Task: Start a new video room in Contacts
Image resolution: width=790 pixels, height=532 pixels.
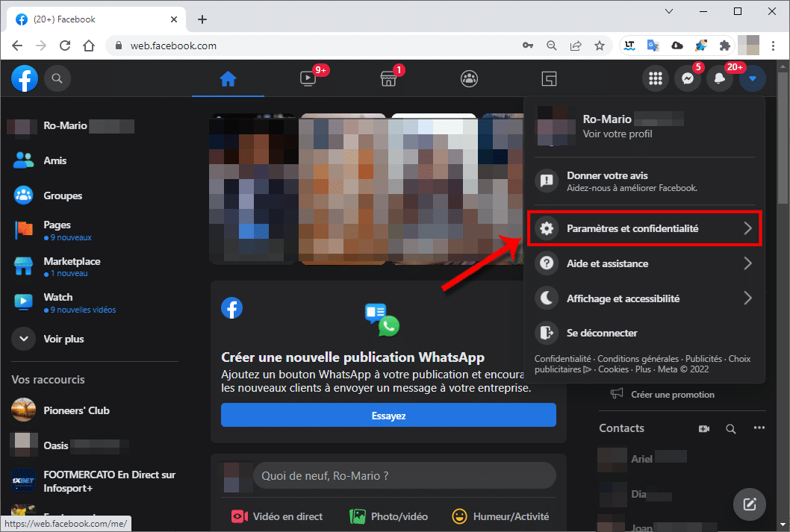Action: click(704, 428)
